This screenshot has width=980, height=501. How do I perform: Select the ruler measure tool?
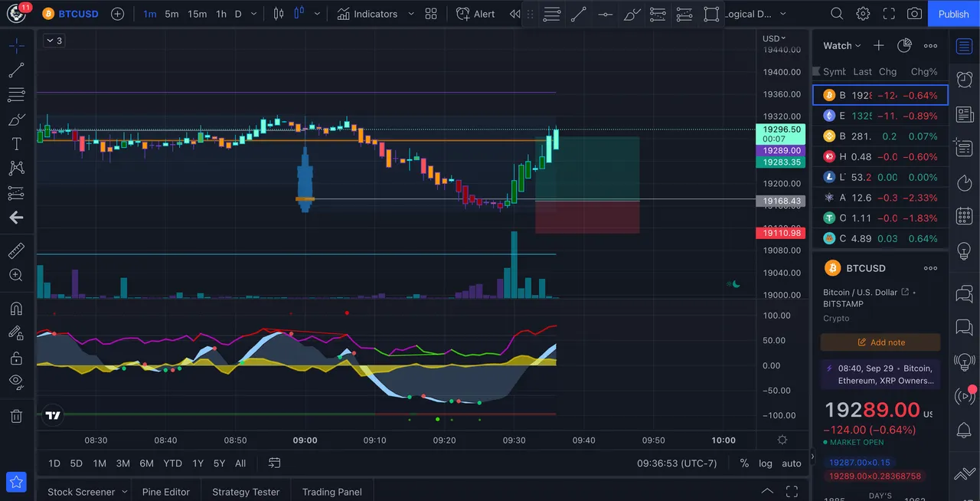click(16, 250)
